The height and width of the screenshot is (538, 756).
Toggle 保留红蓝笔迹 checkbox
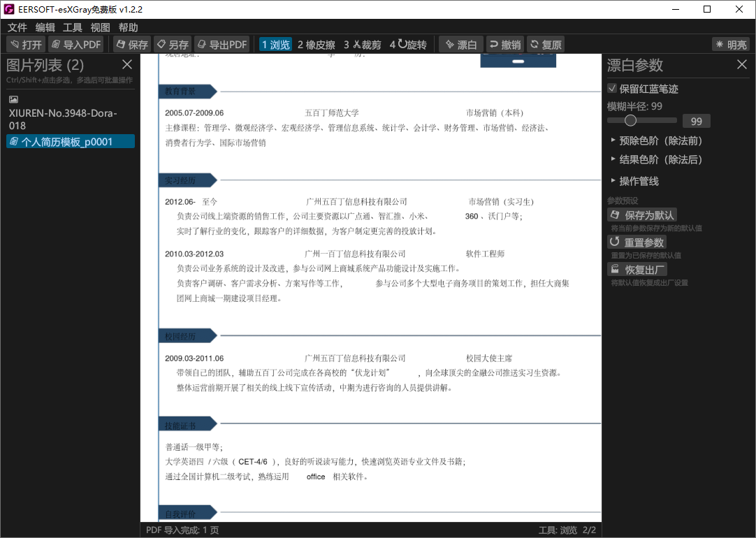coord(612,88)
